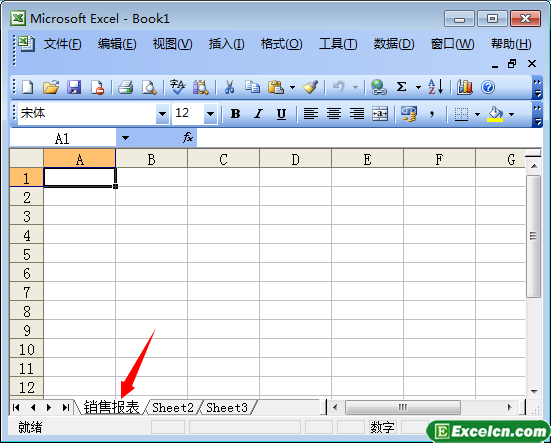Image resolution: width=551 pixels, height=443 pixels.
Task: Sort ascending with the A-Z icon
Action: pyautogui.click(x=435, y=87)
